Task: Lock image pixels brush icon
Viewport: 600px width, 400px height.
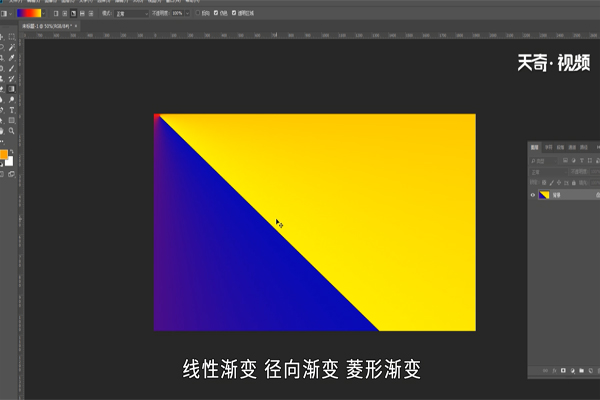Action: 551,183
